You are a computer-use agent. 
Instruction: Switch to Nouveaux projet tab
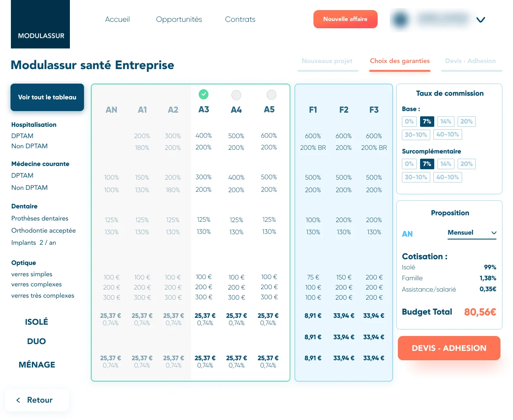pos(327,61)
